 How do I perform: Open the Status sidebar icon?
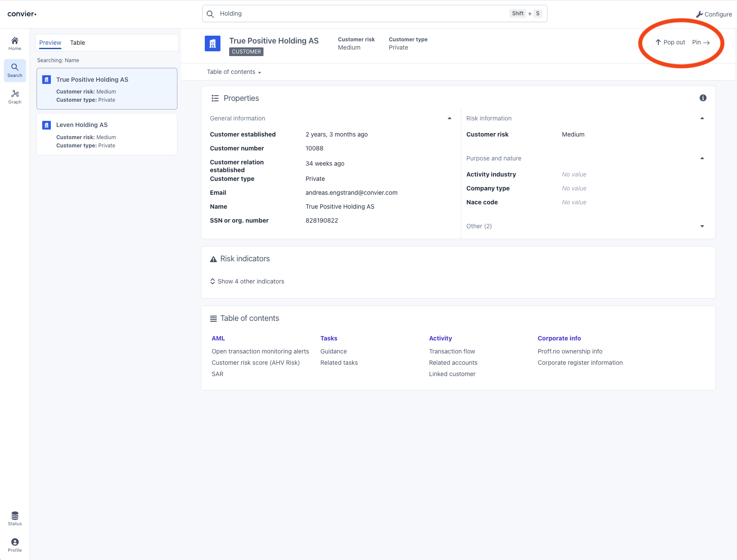tap(15, 518)
